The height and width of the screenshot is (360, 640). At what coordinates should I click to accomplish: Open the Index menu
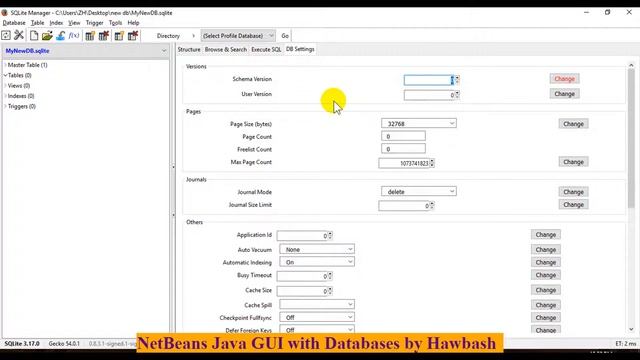click(x=56, y=23)
